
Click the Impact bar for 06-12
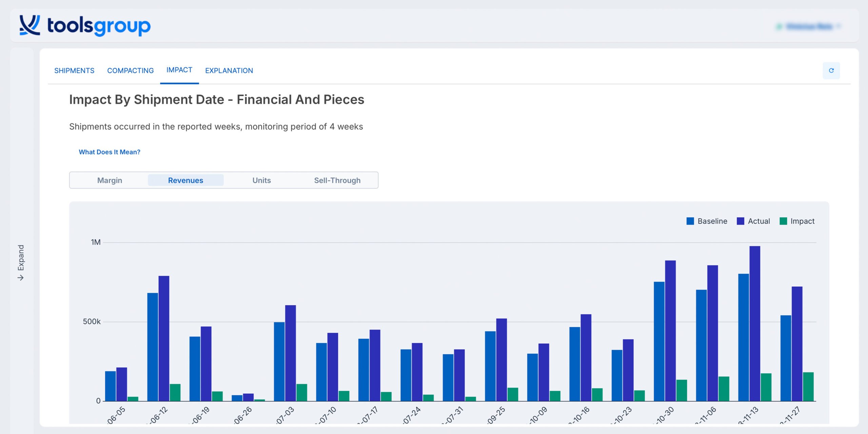click(175, 392)
